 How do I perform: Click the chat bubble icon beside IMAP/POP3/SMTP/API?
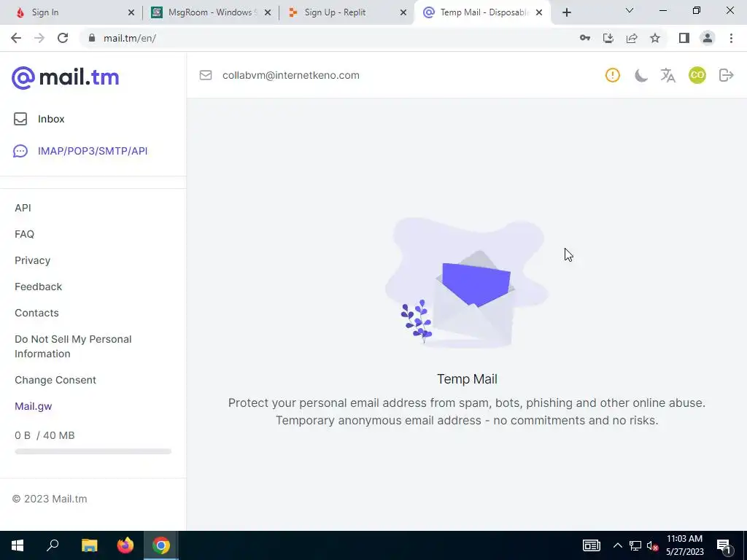pyautogui.click(x=20, y=152)
